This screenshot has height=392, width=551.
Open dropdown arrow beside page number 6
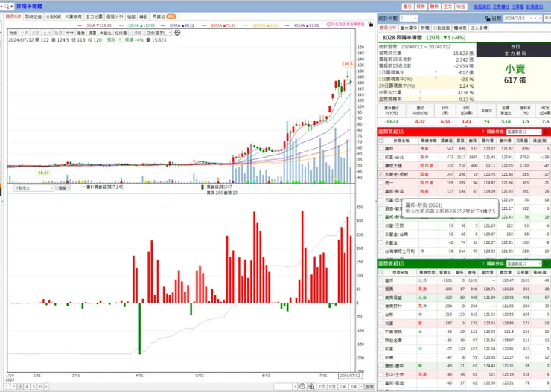click(x=46, y=386)
